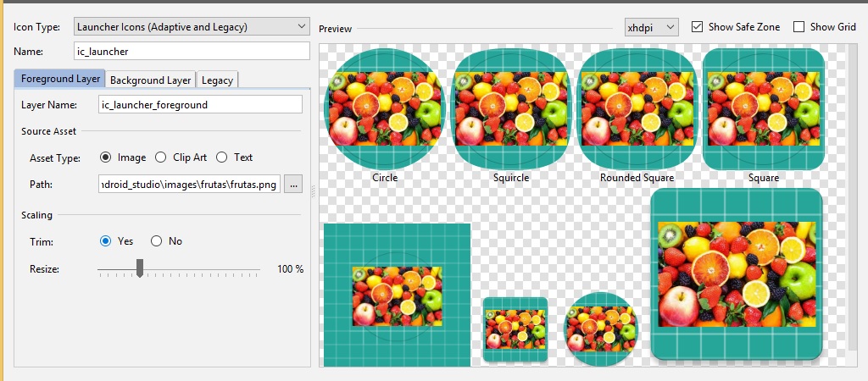Select the Text asset type
This screenshot has width=868, height=381.
click(222, 157)
